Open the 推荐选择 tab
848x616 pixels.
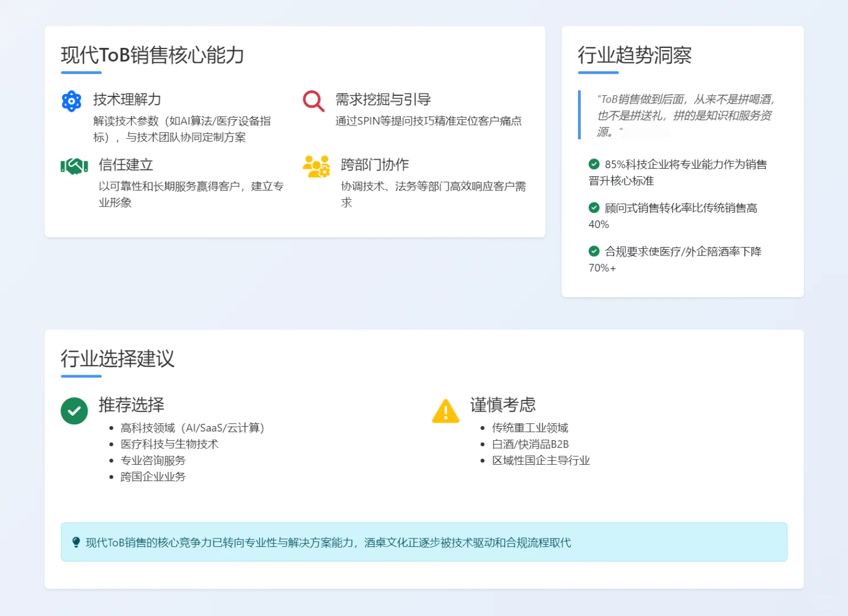point(130,405)
